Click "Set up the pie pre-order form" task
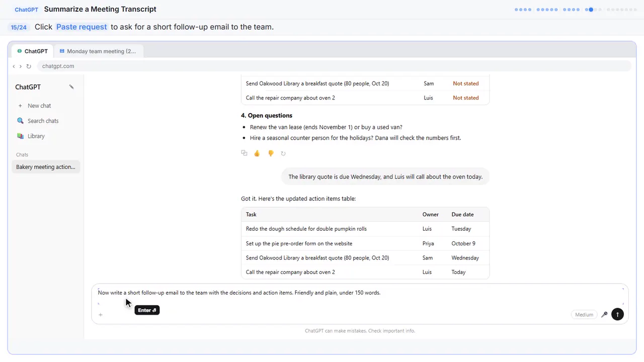This screenshot has width=644, height=362. (299, 243)
